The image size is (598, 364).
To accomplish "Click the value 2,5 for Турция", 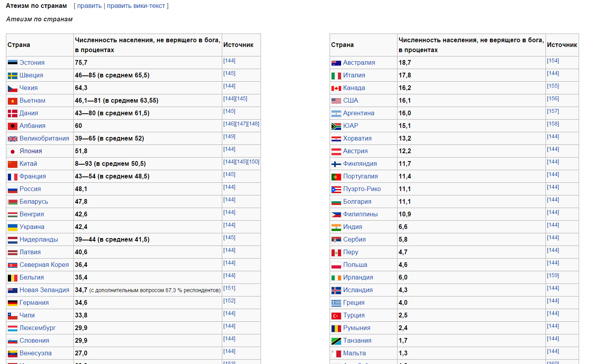I will [x=403, y=315].
